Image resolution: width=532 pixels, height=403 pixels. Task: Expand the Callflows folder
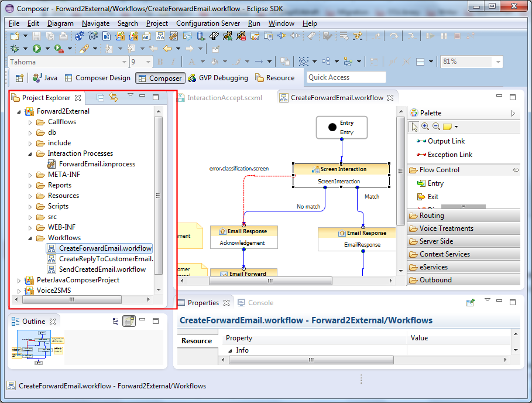31,122
